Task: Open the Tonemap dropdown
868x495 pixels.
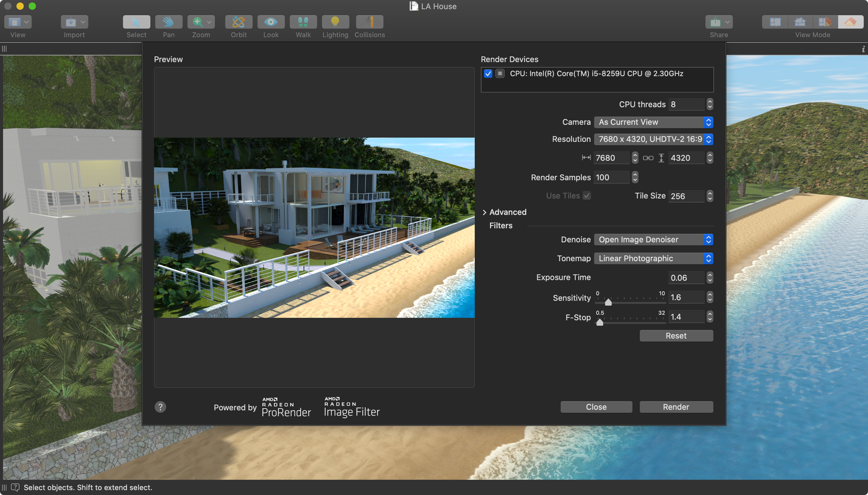Action: click(653, 258)
